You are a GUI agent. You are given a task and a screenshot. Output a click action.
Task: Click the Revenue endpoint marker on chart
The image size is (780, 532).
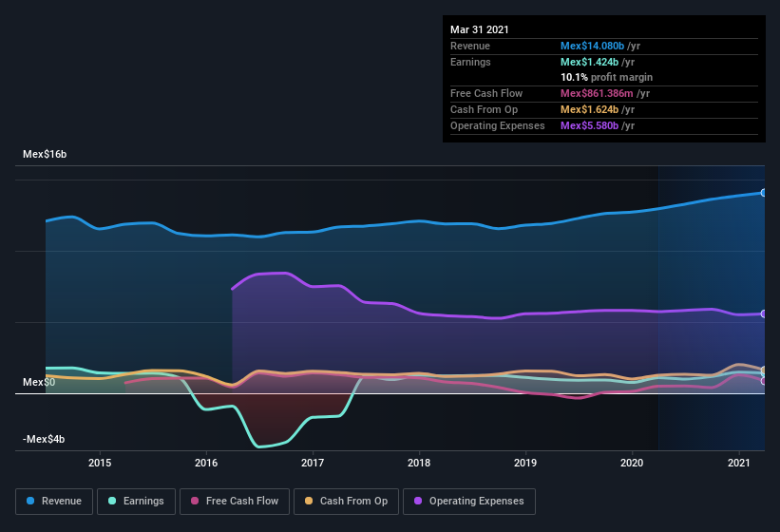(x=764, y=193)
